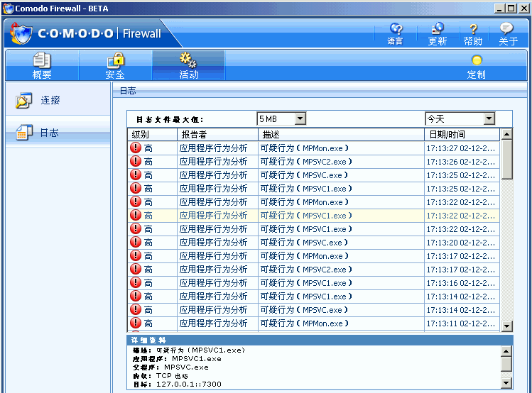Select 日志 logs in sidebar
Image resolution: width=532 pixels, height=393 pixels.
point(58,133)
